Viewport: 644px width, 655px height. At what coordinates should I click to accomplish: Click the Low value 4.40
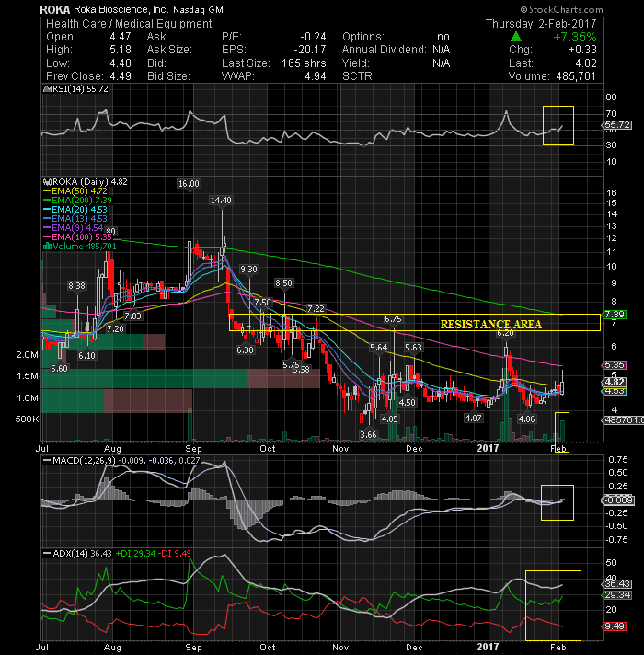pyautogui.click(x=121, y=63)
